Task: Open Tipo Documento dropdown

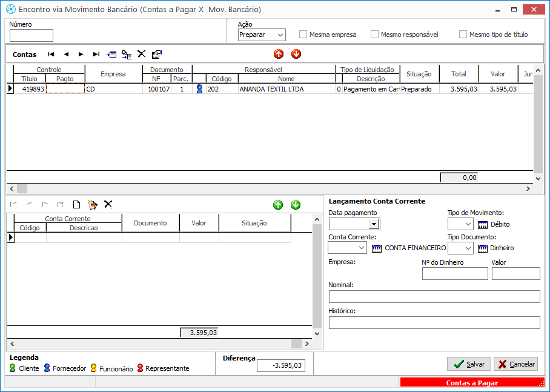Action: tap(460, 248)
